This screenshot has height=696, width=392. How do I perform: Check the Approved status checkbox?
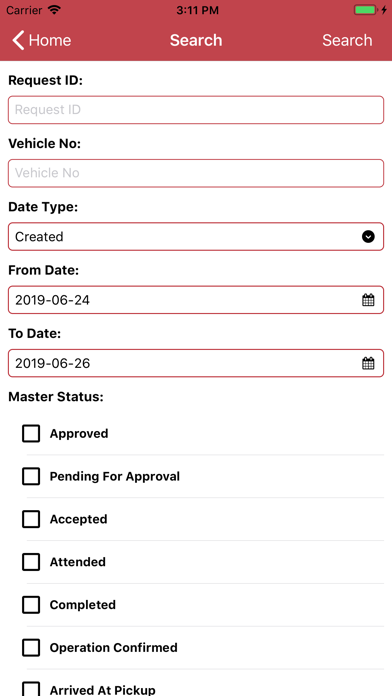click(31, 434)
